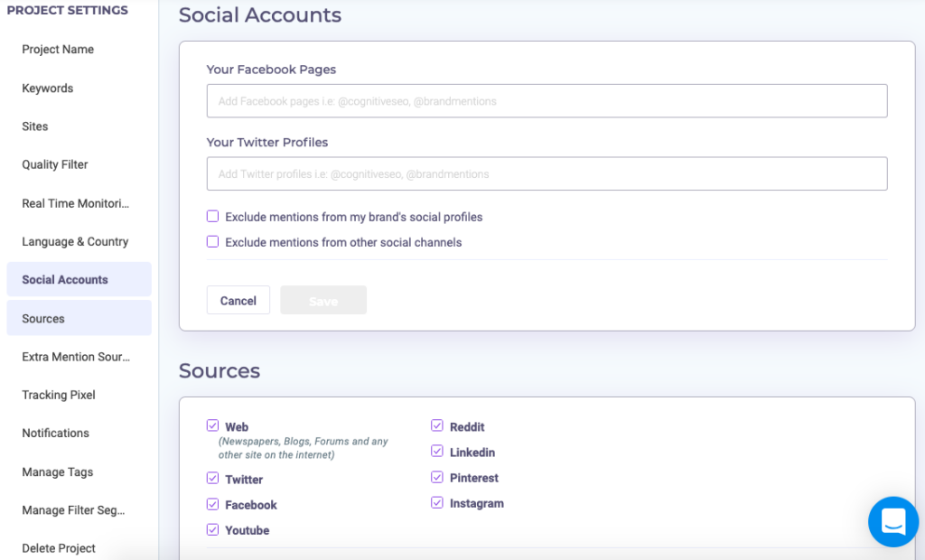Open Keywords settings in the sidebar
This screenshot has height=560, width=925.
tap(47, 88)
